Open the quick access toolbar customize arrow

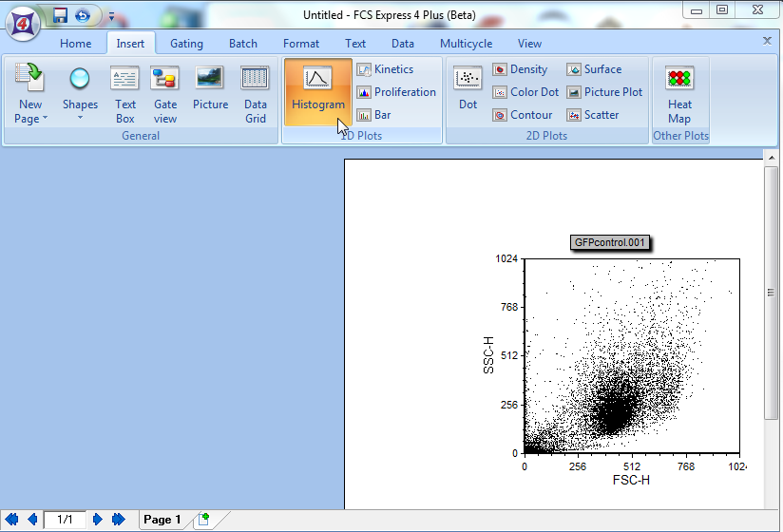(111, 16)
